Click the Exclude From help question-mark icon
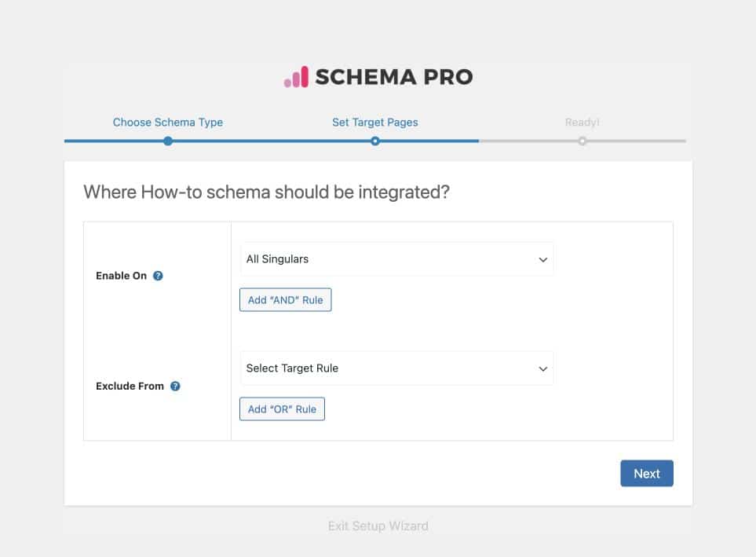The height and width of the screenshot is (557, 756). (175, 387)
